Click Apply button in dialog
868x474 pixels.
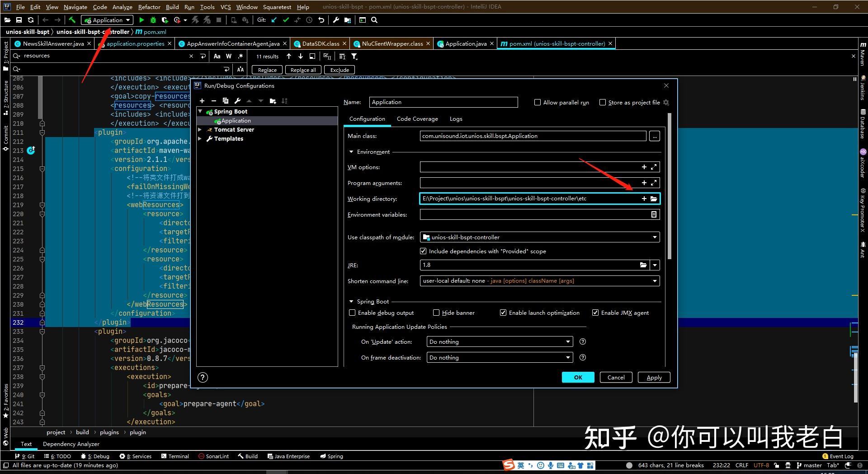tap(654, 377)
